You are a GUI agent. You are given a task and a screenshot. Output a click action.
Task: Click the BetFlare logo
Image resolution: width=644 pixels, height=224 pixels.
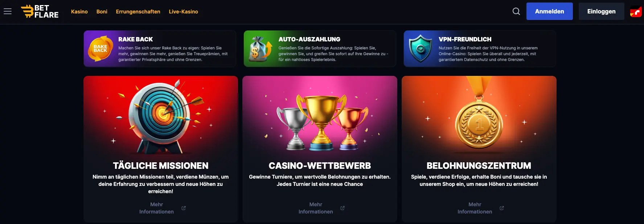tap(40, 12)
